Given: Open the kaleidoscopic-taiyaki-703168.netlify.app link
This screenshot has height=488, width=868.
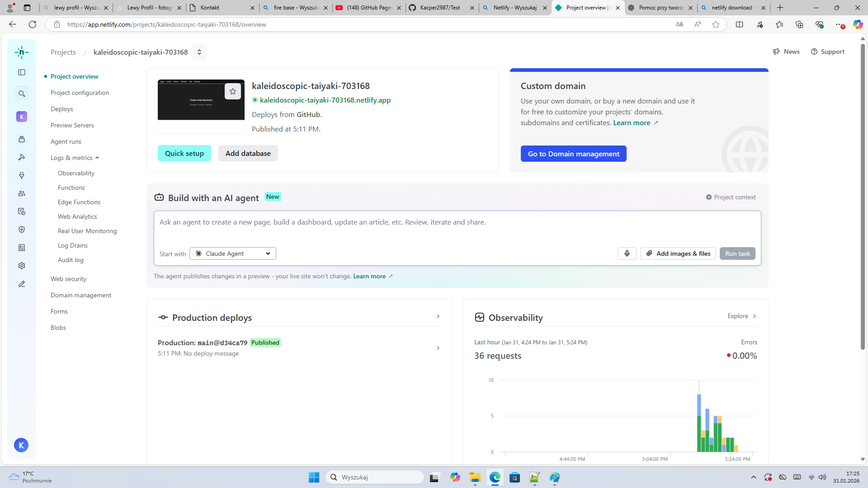Looking at the screenshot, I should point(325,100).
